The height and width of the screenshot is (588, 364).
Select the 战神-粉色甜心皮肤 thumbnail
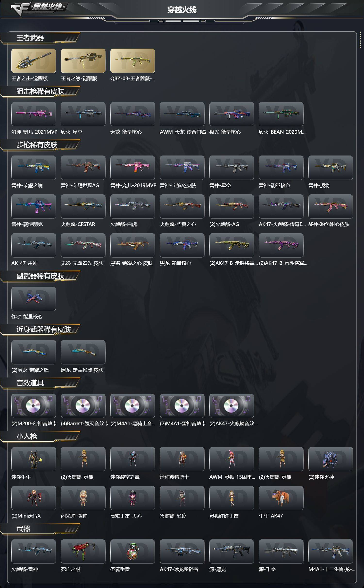(331, 206)
